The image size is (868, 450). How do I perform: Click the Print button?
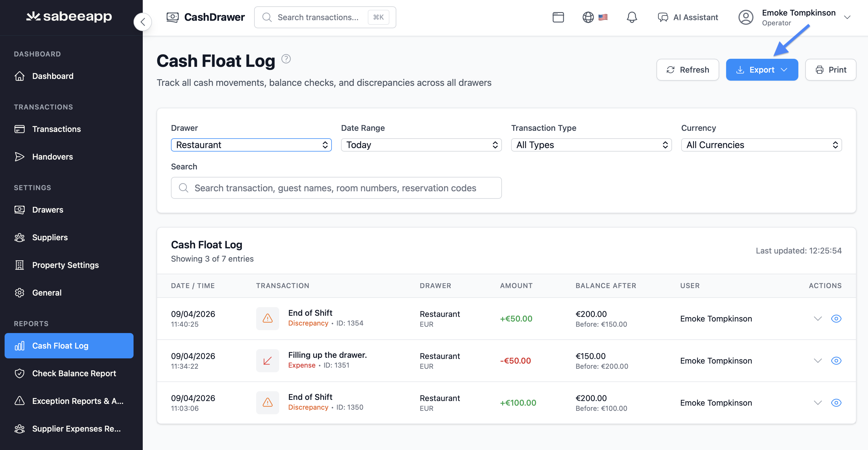(830, 70)
